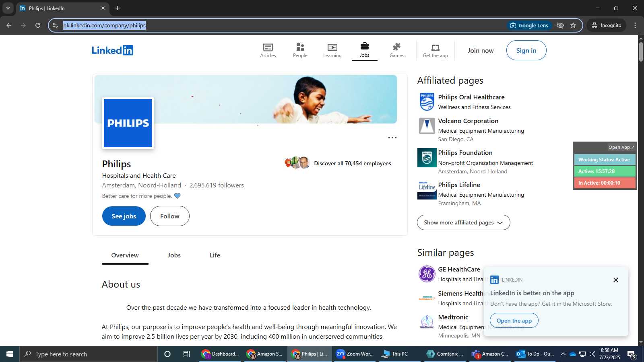Click the Incognito profile indicator
The height and width of the screenshot is (362, 644).
coord(606,25)
